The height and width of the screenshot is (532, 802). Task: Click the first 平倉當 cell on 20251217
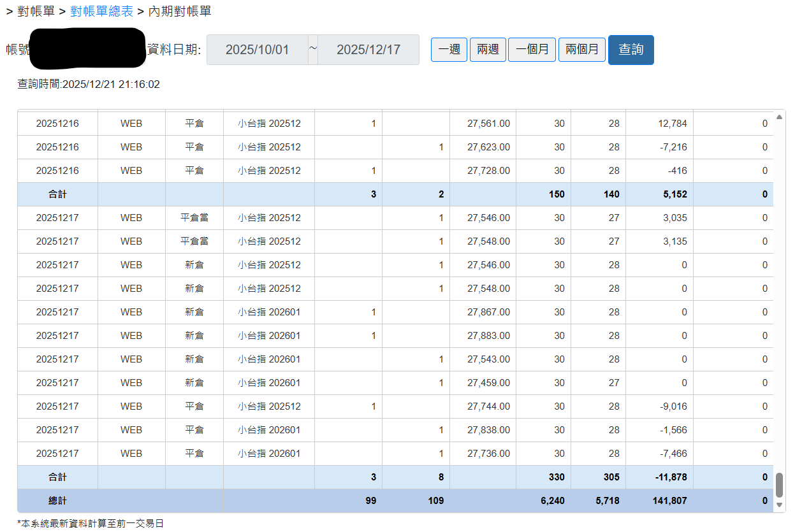[194, 218]
